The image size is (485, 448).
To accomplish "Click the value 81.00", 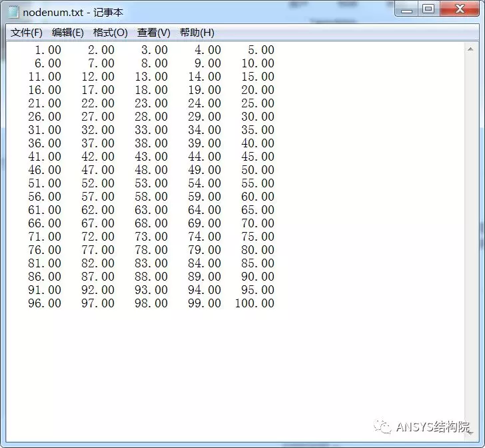I will [45, 263].
